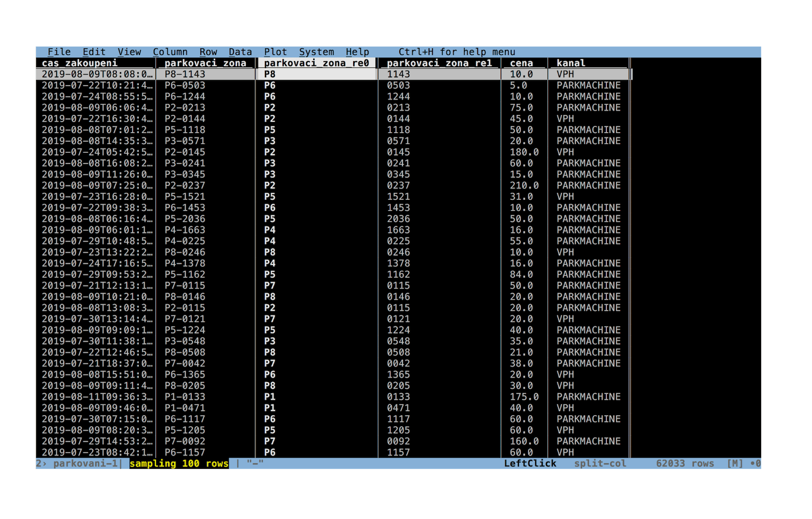This screenshot has width=812, height=519.
Task: Select the parkovaci_zona_re0 column header
Action: coord(317,63)
